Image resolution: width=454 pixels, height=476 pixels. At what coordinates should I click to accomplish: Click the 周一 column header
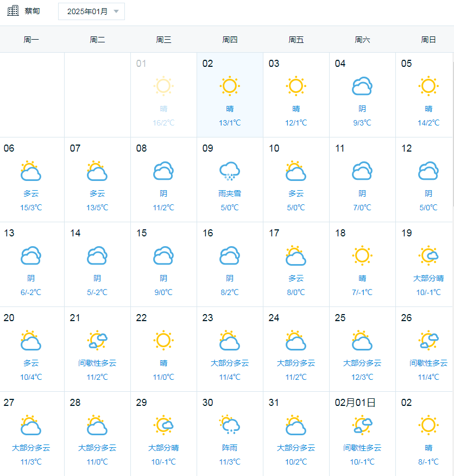click(31, 40)
